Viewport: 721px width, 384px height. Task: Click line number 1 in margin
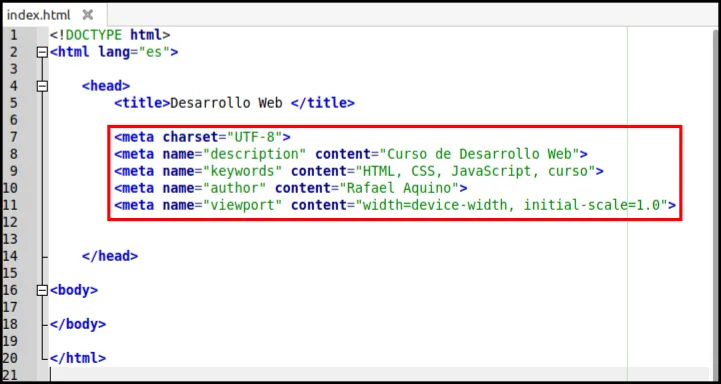13,35
